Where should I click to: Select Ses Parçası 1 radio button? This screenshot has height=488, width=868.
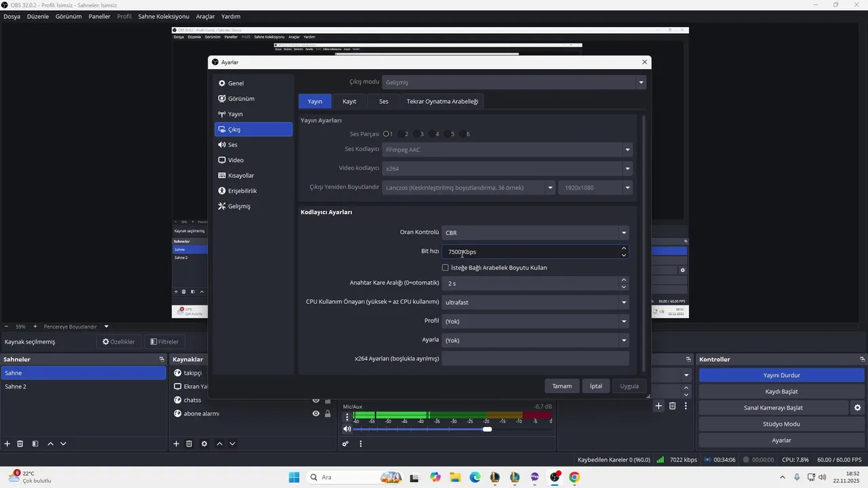tap(387, 134)
